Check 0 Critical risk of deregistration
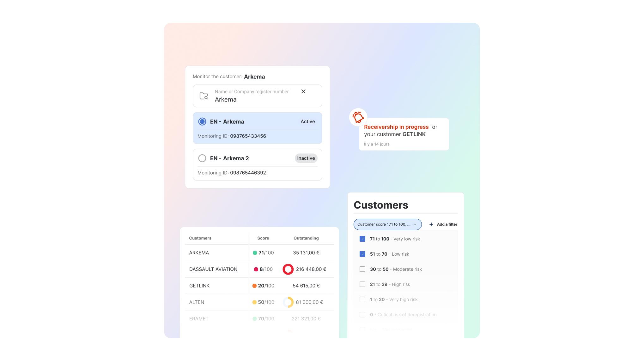This screenshot has height=361, width=644. point(362,315)
